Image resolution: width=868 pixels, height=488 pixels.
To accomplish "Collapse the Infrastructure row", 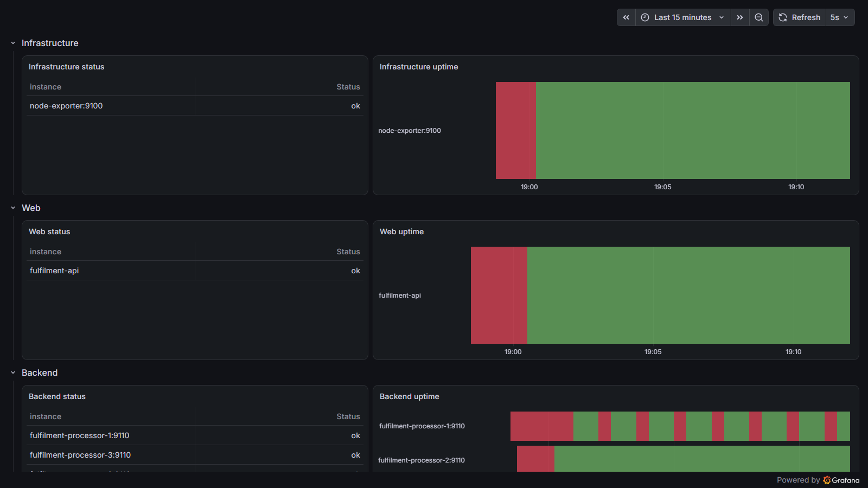I will click(13, 43).
